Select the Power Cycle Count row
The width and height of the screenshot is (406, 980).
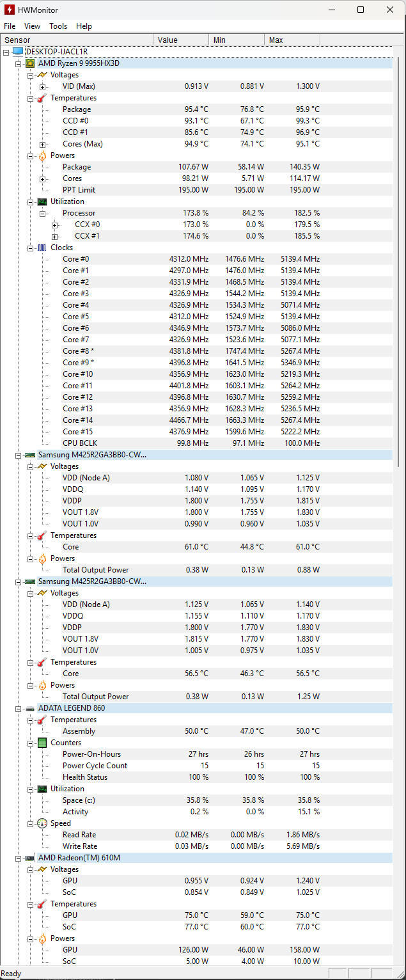pos(196,766)
